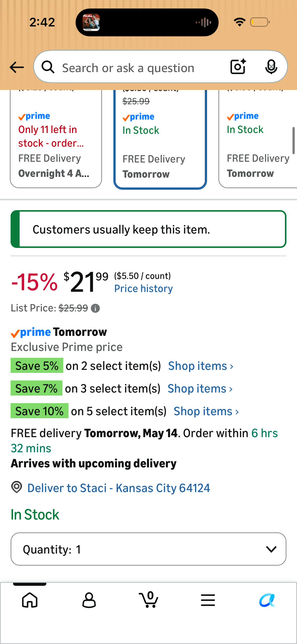This screenshot has width=297, height=644.
Task: Open camera lens search icon
Action: pyautogui.click(x=238, y=67)
